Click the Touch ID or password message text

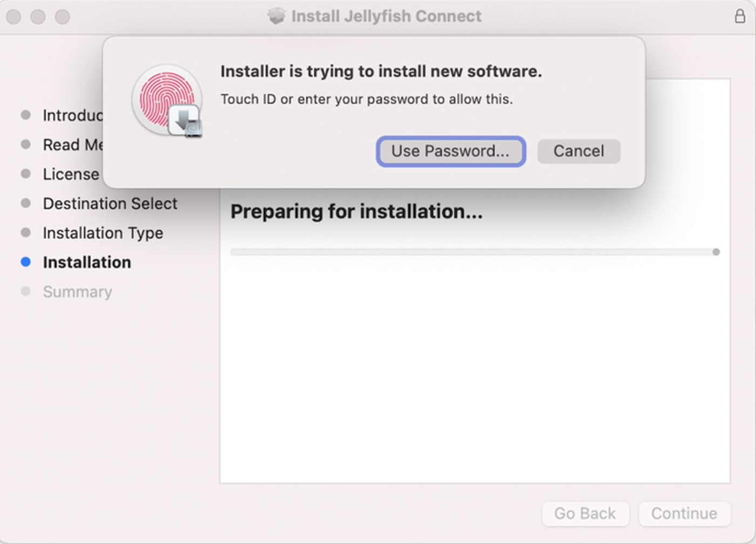point(366,99)
